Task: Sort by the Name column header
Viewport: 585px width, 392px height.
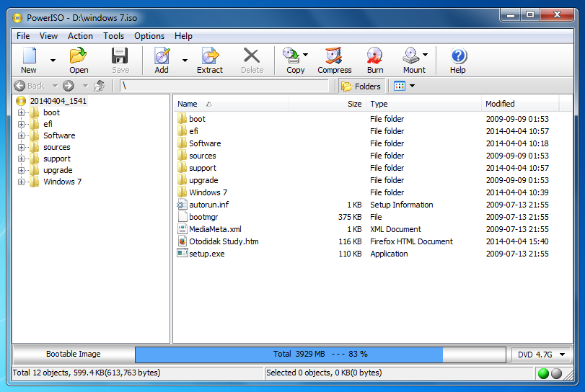Action: [x=232, y=104]
